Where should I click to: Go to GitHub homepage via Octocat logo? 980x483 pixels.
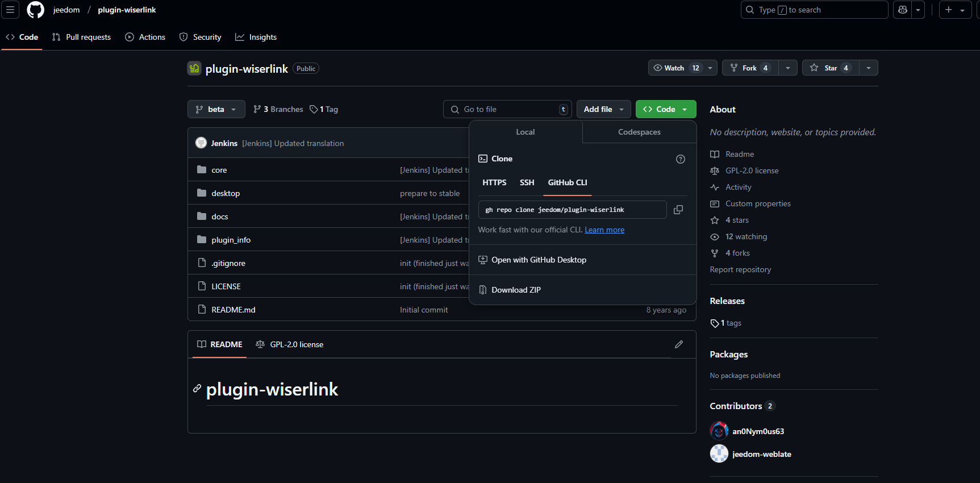(x=35, y=10)
